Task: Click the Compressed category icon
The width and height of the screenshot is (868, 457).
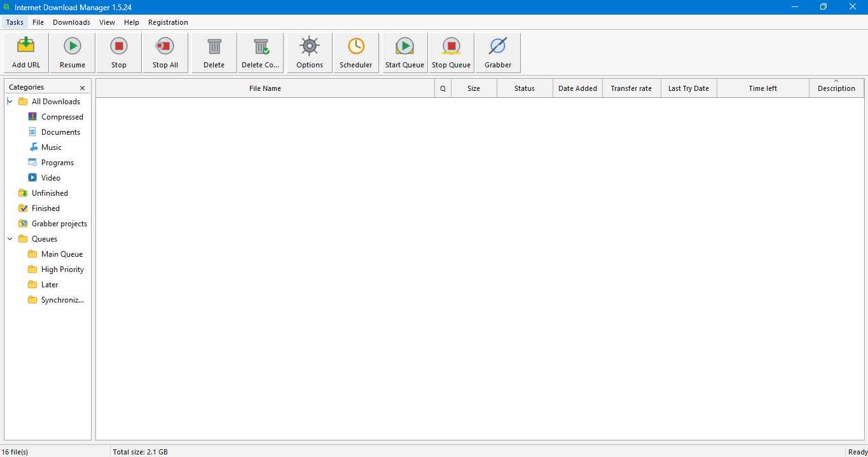Action: tap(32, 117)
